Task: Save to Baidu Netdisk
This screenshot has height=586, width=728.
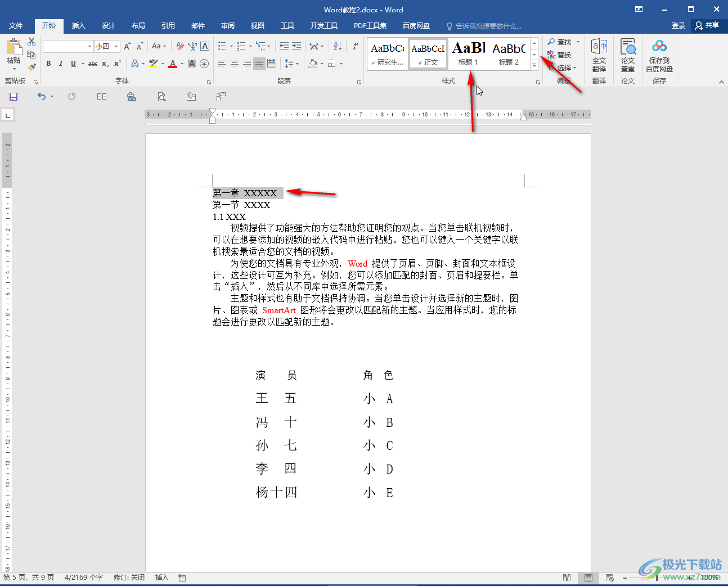Action: click(x=659, y=55)
